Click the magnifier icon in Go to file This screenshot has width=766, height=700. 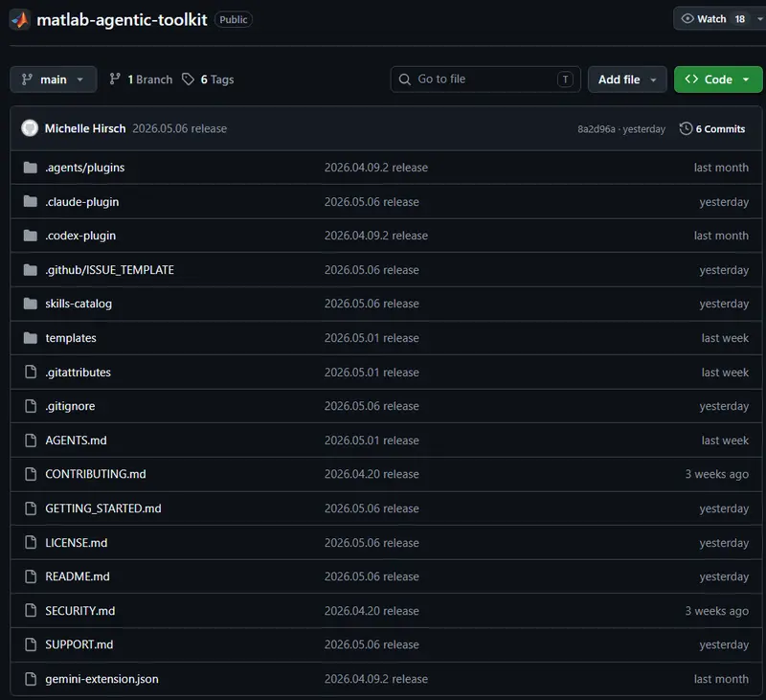[404, 79]
